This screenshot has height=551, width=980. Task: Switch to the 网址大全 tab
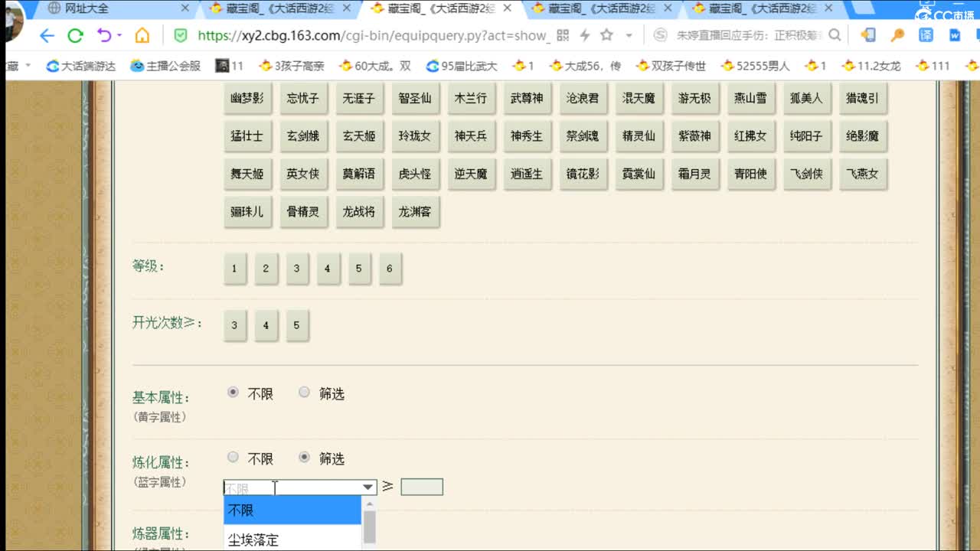87,8
